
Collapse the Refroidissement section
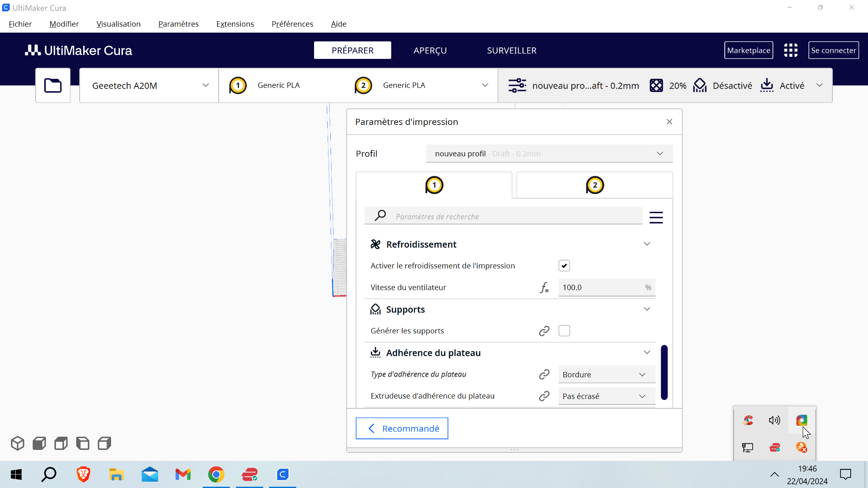coord(646,244)
